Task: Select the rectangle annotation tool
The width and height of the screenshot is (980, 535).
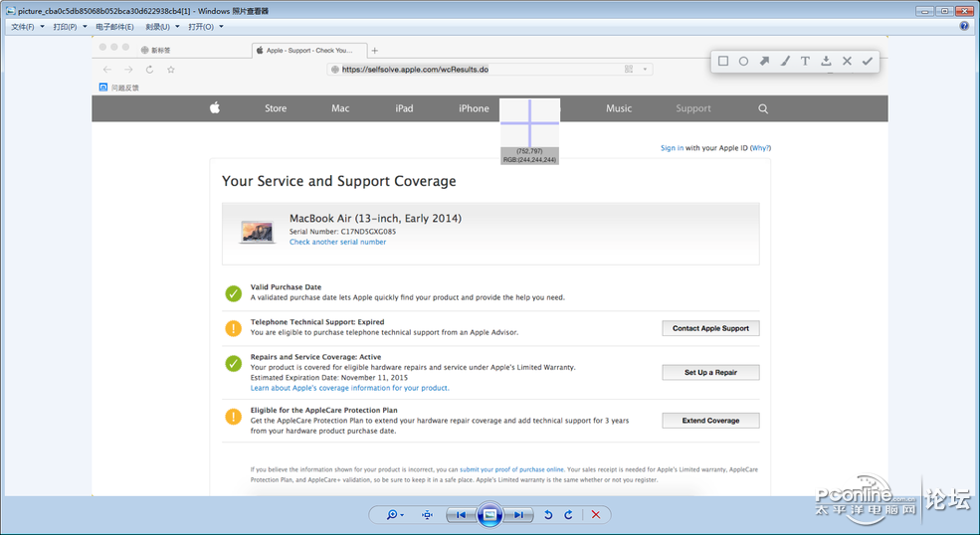Action: (x=723, y=61)
